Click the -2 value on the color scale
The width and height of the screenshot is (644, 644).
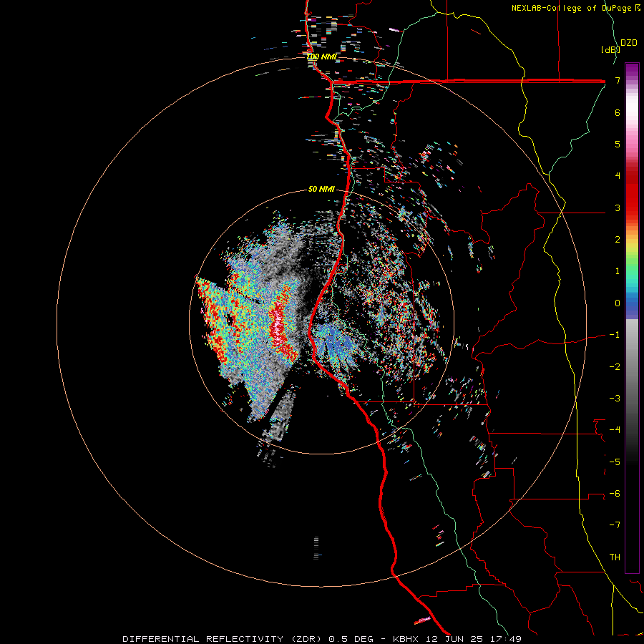tap(615, 367)
